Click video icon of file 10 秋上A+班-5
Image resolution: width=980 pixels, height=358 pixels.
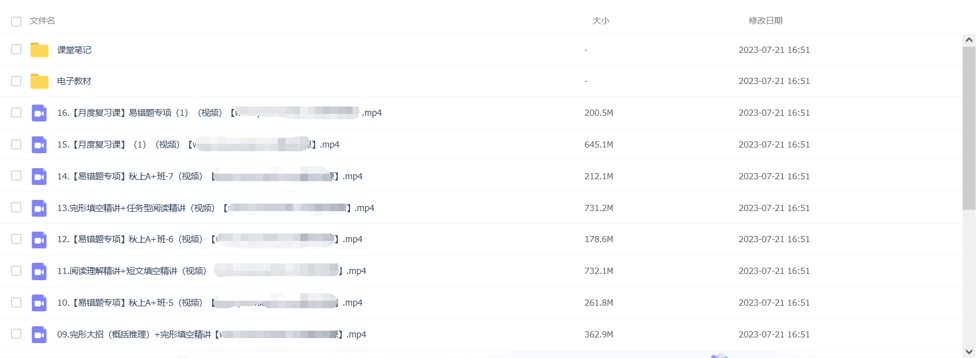coord(39,303)
